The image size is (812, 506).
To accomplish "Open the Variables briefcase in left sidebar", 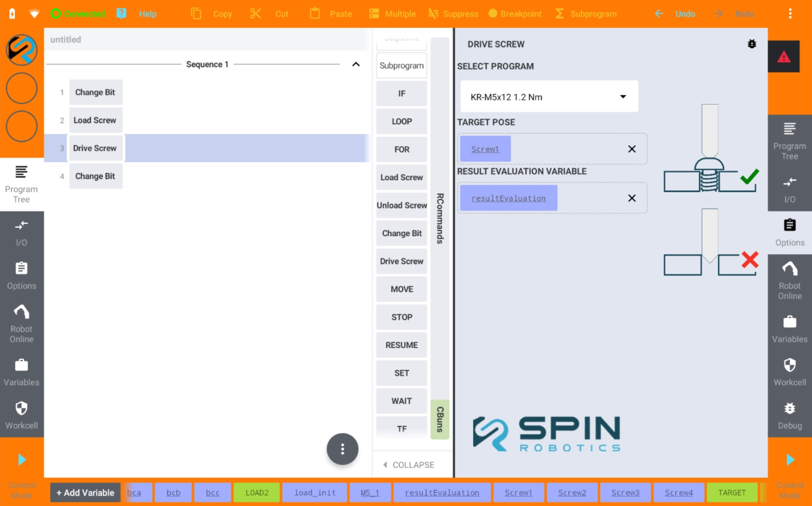I will point(22,372).
